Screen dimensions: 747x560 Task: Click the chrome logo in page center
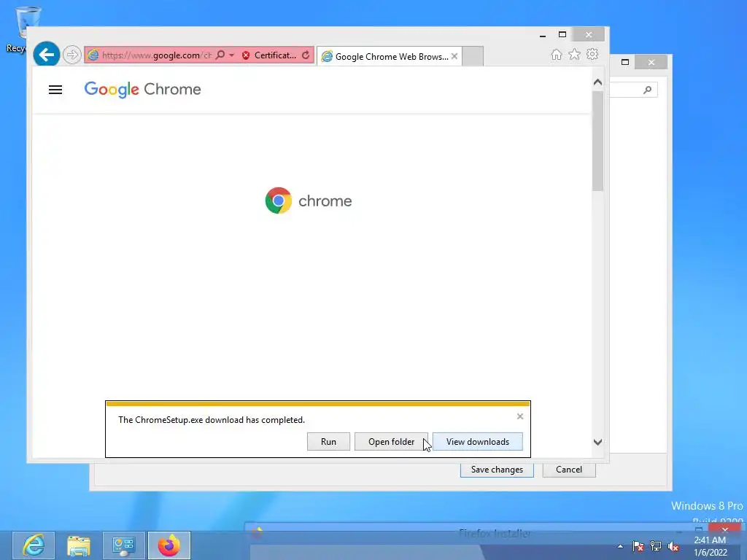309,201
